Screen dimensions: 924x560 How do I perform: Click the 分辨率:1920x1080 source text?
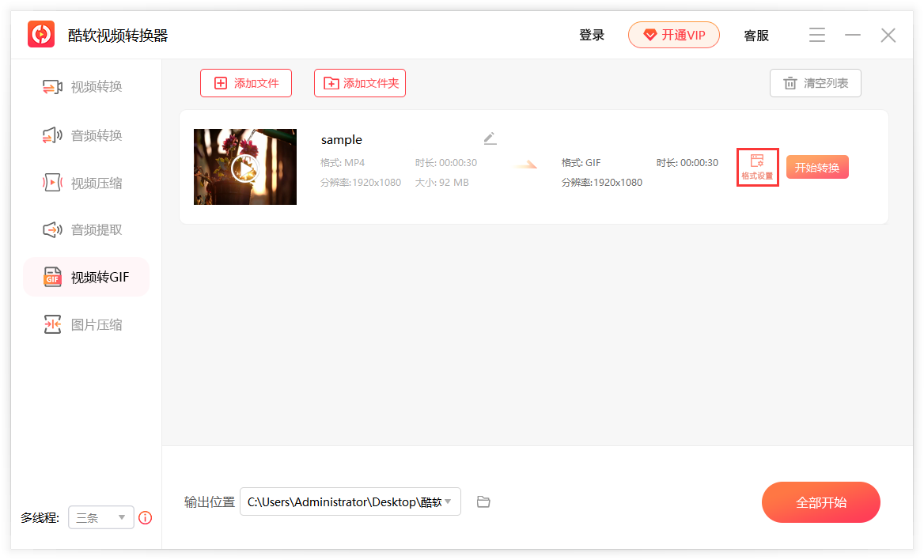click(361, 183)
